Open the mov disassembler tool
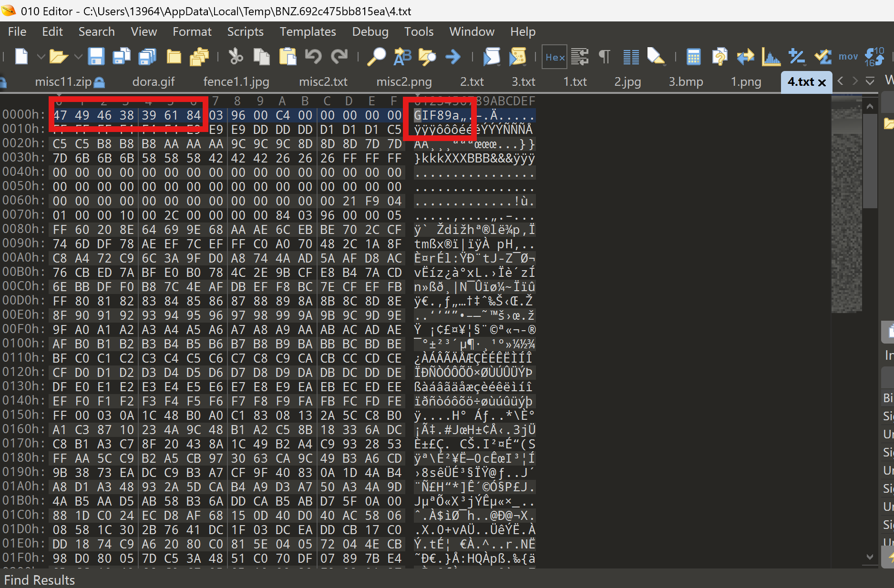The image size is (894, 588). tap(848, 57)
